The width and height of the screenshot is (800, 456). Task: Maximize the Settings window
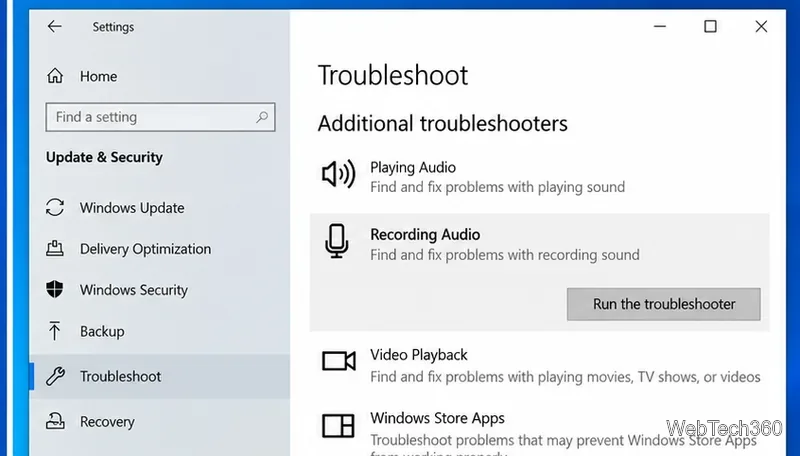coord(710,27)
